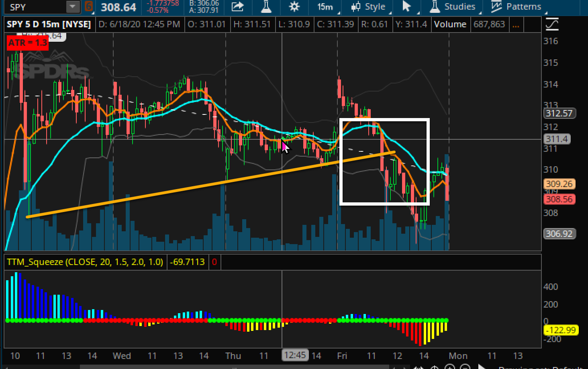Click the 314 price axis label
Viewport: 588px width, 369px height.
tap(551, 84)
